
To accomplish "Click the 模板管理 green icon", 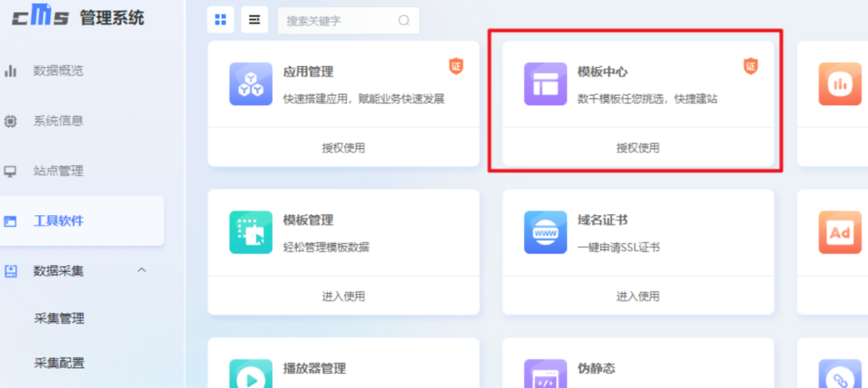I will [x=251, y=232].
